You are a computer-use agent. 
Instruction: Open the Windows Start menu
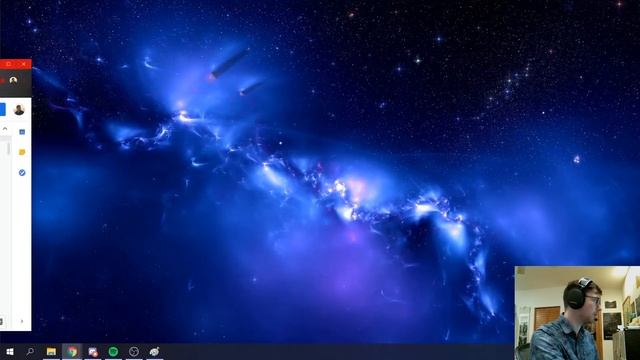[x=10, y=351]
